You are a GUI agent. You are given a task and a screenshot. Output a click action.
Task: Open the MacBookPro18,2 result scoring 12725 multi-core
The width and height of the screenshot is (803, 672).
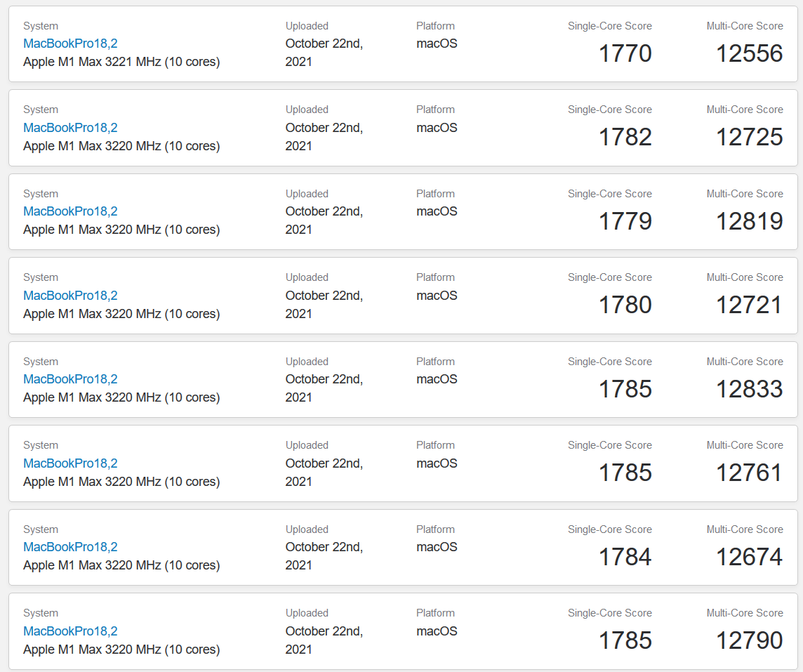pyautogui.click(x=70, y=127)
